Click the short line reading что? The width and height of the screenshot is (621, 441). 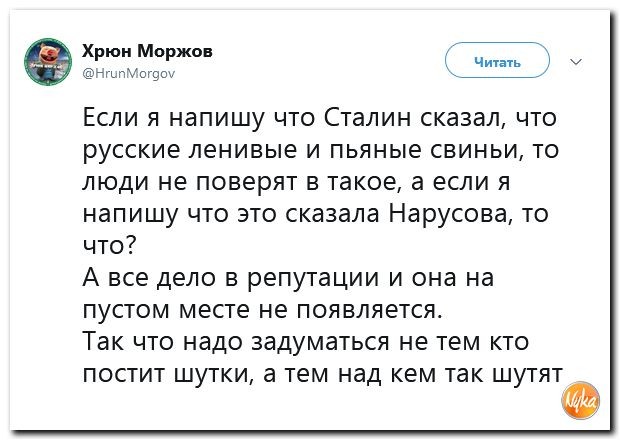[109, 246]
